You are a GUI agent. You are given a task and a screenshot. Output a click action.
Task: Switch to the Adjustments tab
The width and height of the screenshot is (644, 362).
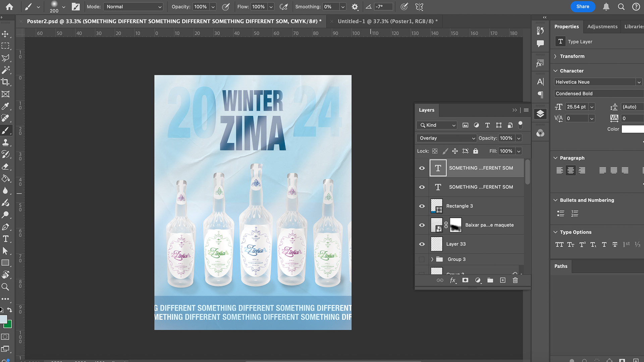602,26
